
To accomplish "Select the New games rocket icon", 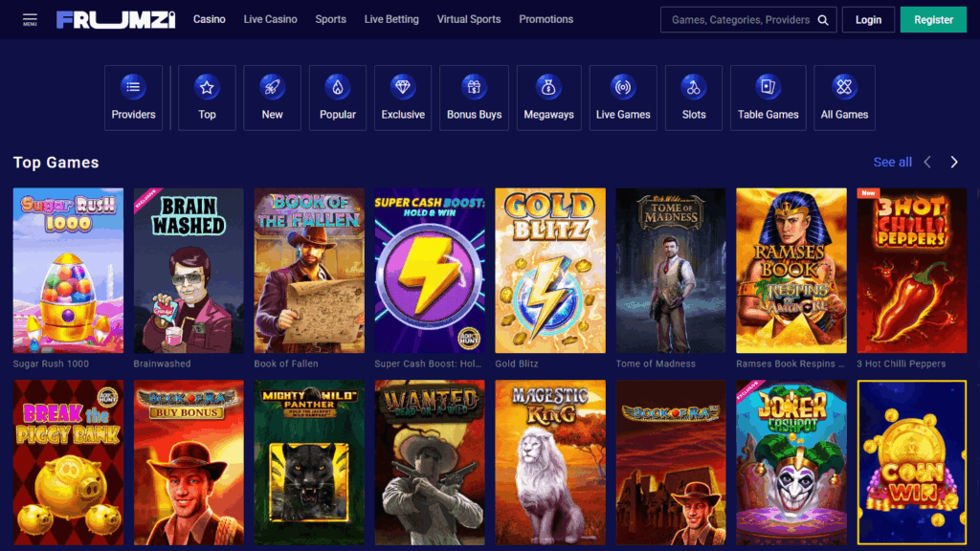I will point(273,88).
